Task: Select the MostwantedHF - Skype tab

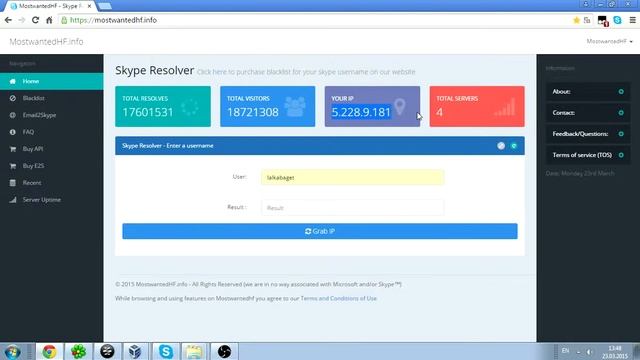Action: (49, 6)
